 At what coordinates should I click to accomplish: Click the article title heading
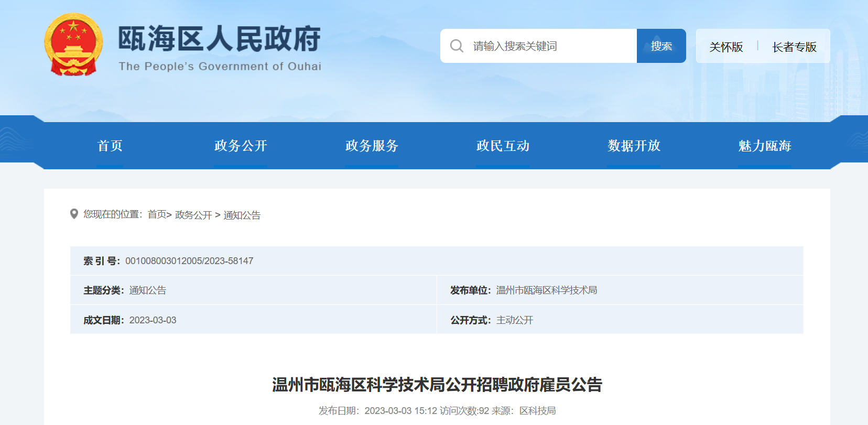coord(437,385)
